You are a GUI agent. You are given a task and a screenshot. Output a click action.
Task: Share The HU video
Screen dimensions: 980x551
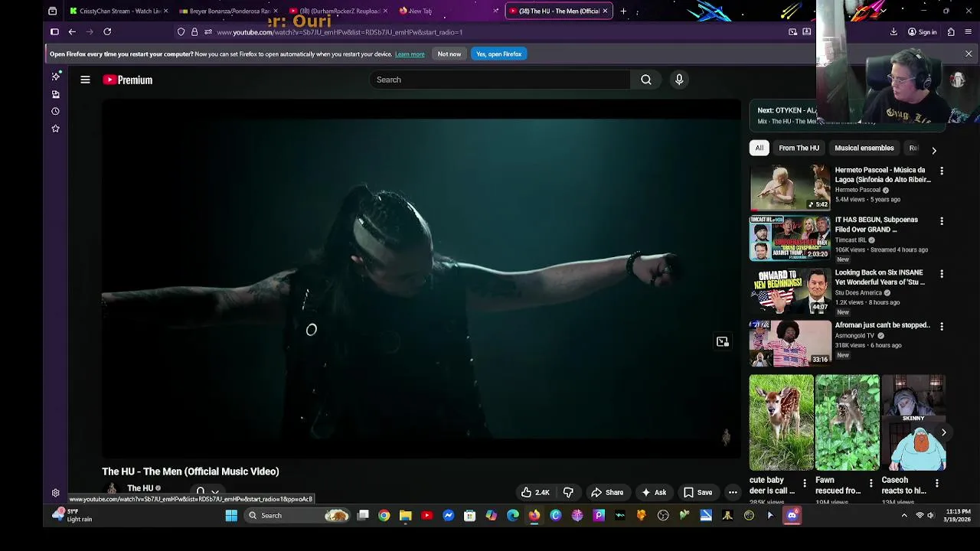(x=606, y=493)
